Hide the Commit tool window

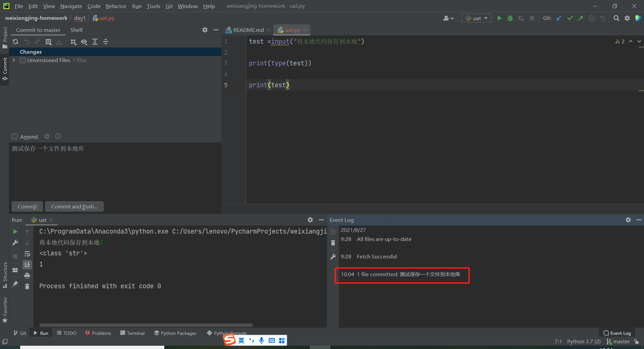coord(216,30)
